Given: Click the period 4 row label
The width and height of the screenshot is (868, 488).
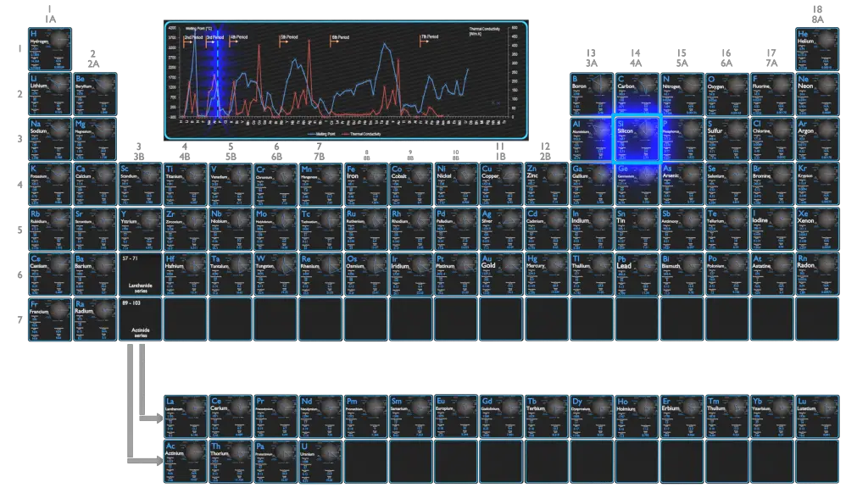Looking at the screenshot, I should point(18,185).
